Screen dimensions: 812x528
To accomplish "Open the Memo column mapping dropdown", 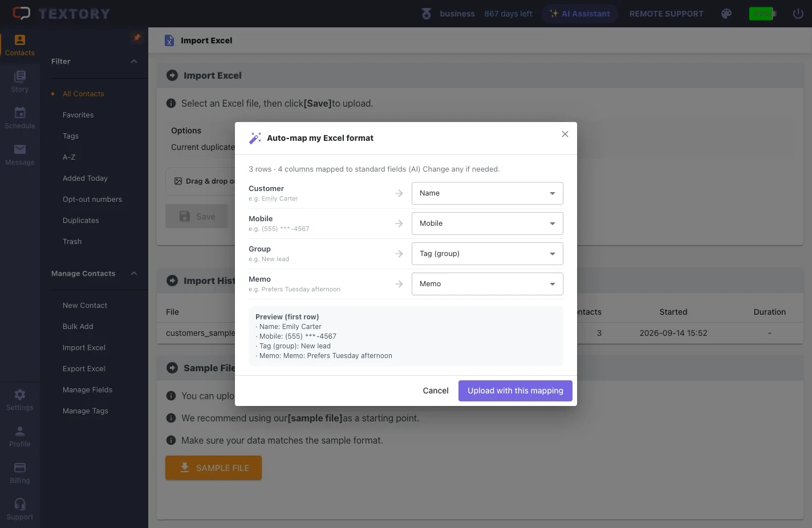I will tap(488, 284).
